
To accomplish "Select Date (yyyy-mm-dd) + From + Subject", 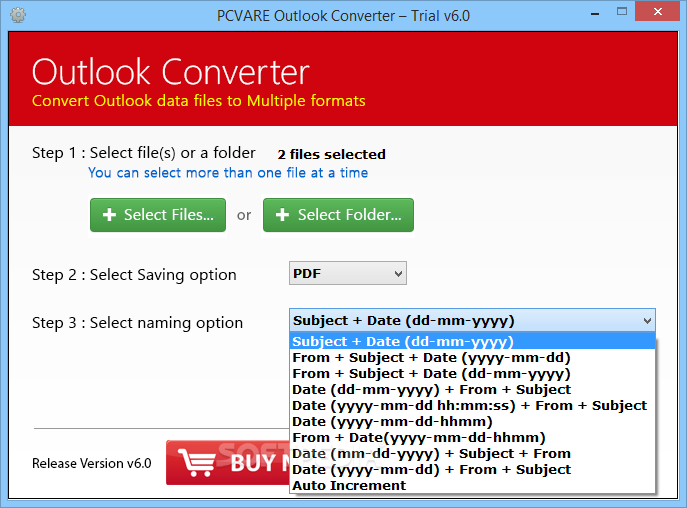I will 472,470.
